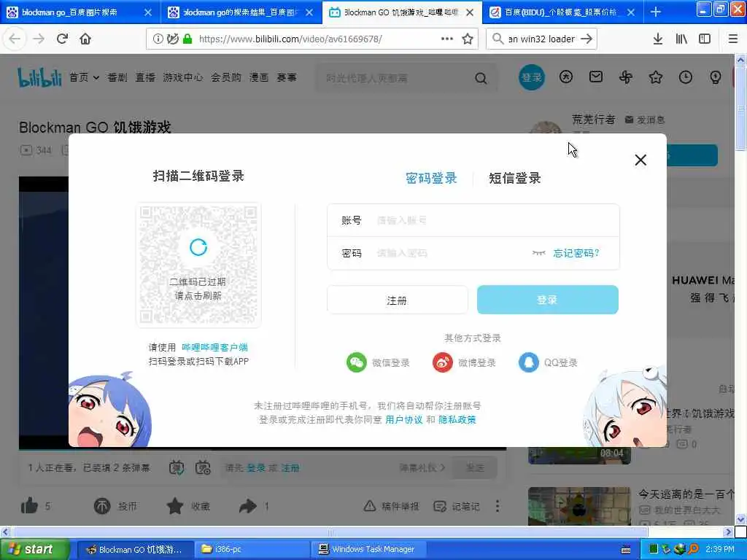Image resolution: width=747 pixels, height=560 pixels.
Task: Reload the current page
Action: point(62,39)
